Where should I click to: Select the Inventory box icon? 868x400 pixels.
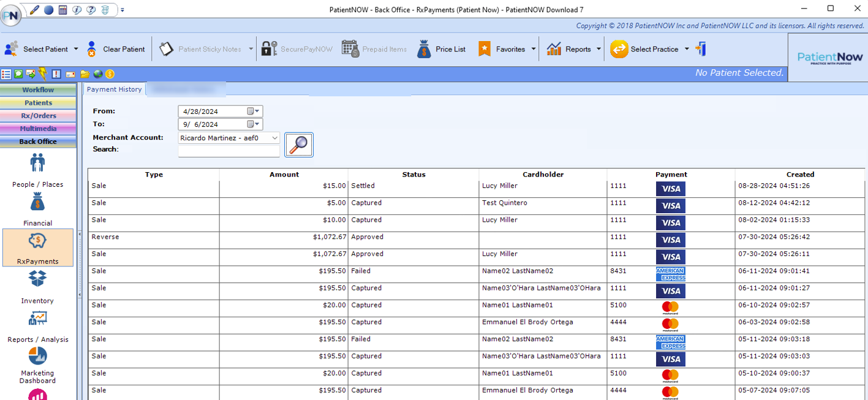pyautogui.click(x=37, y=279)
